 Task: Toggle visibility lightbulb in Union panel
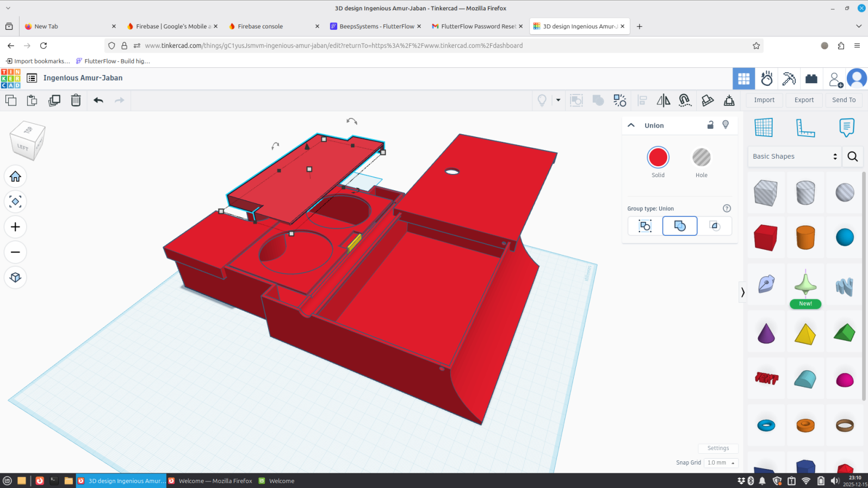726,125
